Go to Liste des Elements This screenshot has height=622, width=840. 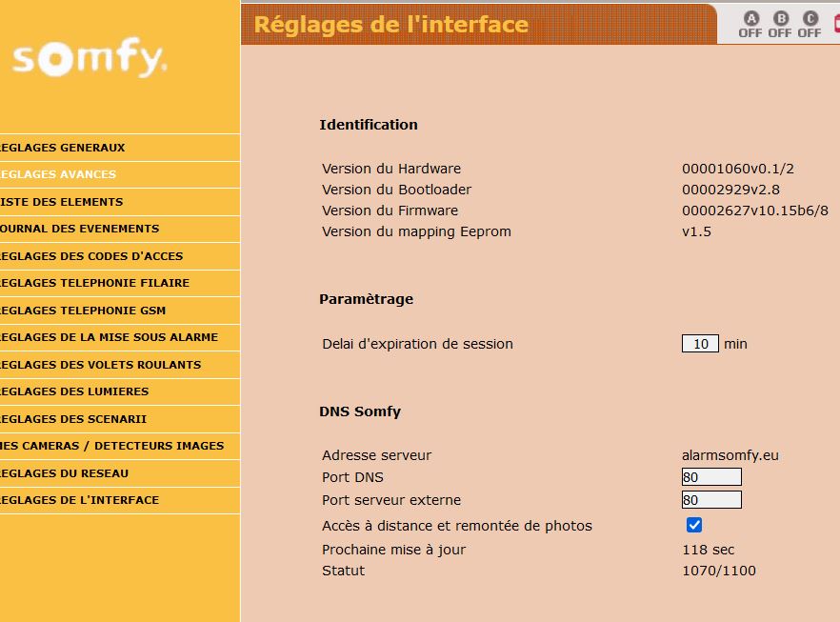click(62, 202)
